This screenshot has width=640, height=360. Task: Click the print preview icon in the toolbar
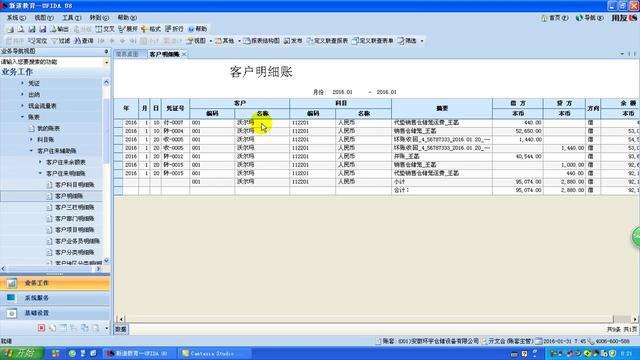coord(21,29)
